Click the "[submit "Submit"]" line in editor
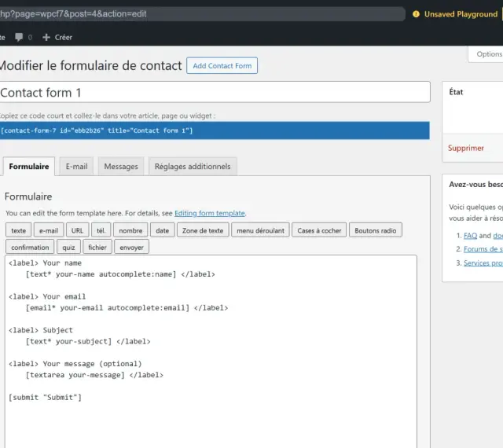503x448 pixels. [46, 397]
